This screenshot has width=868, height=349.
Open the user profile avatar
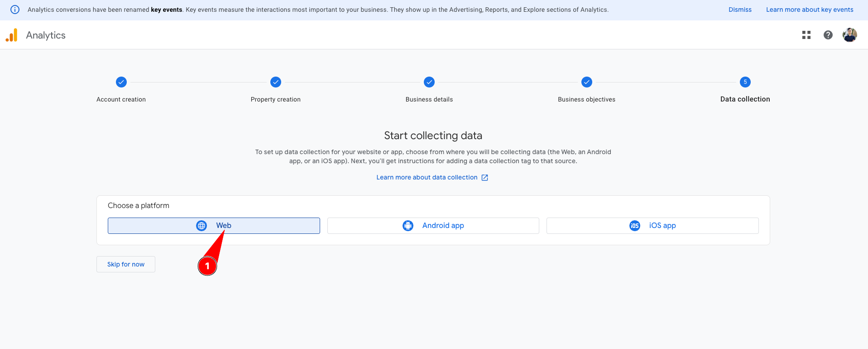point(849,35)
